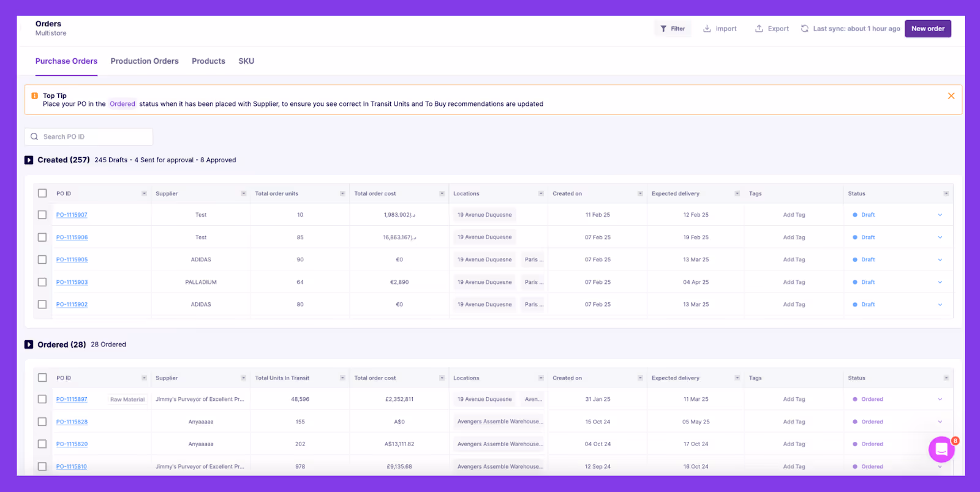Open Created on column menu, Created table
Image resolution: width=980 pixels, height=492 pixels.
point(640,193)
